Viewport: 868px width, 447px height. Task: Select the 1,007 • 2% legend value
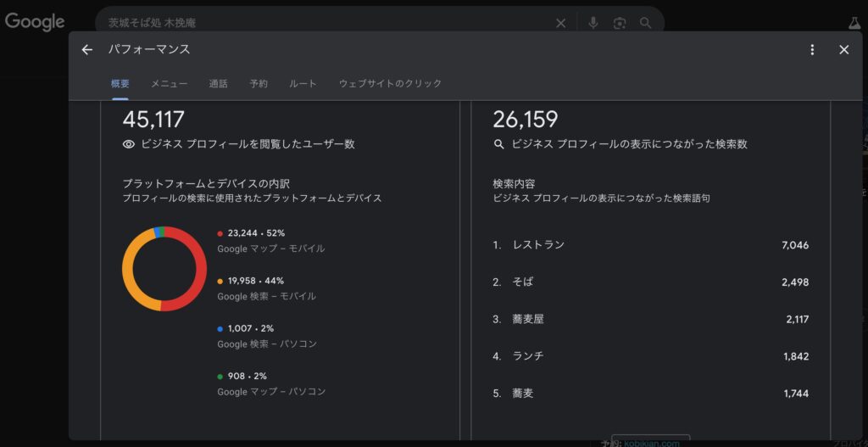pyautogui.click(x=251, y=328)
